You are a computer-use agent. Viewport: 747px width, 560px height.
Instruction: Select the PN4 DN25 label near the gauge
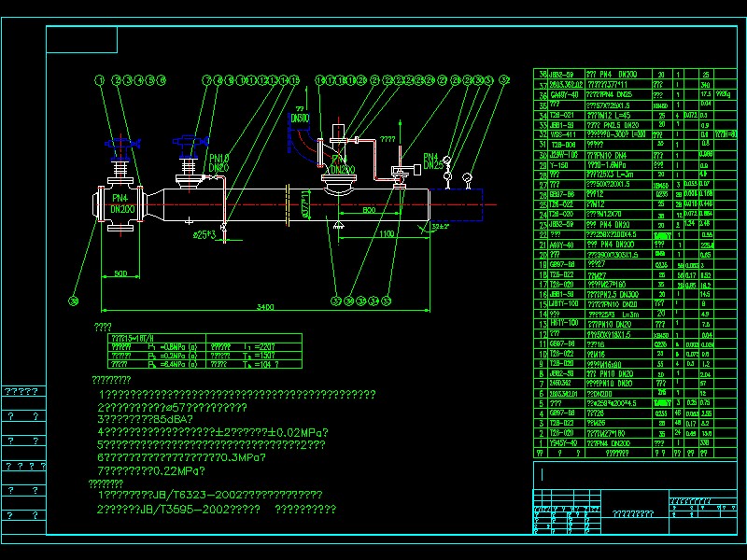(x=433, y=161)
